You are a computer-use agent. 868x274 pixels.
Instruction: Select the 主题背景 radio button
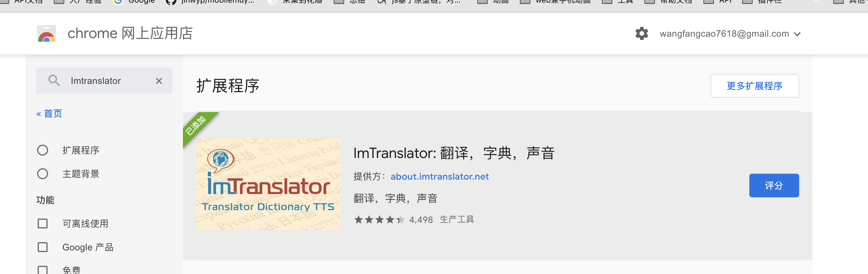(x=43, y=174)
